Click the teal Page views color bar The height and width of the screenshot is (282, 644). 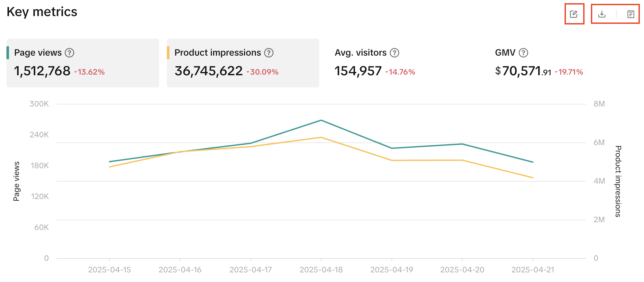click(8, 53)
